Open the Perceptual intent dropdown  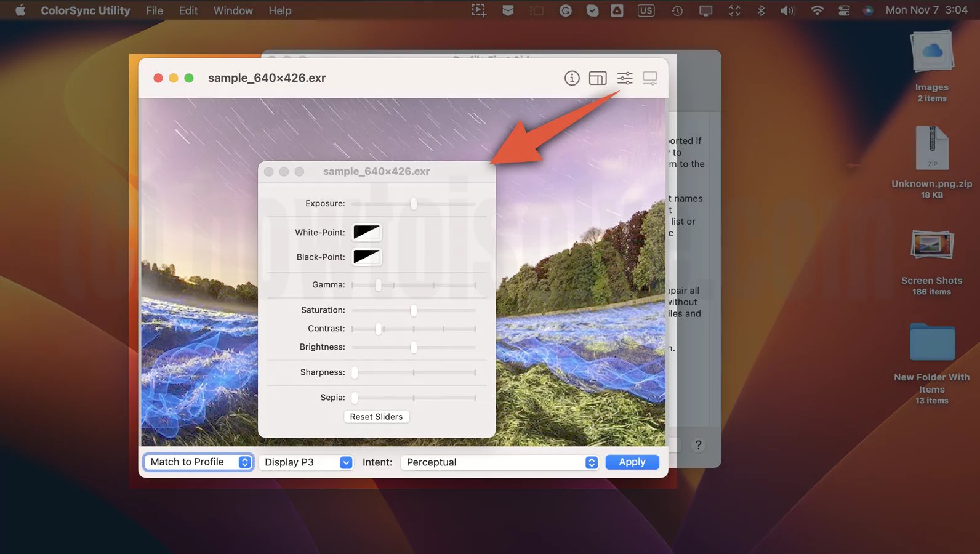(499, 462)
